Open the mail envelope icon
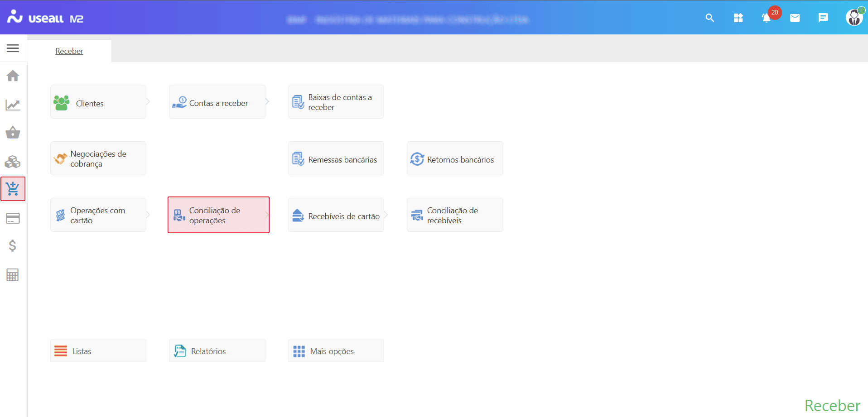This screenshot has width=868, height=417. tap(795, 18)
